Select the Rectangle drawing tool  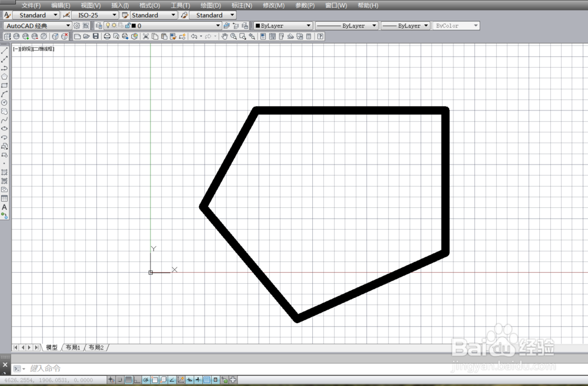(x=5, y=85)
